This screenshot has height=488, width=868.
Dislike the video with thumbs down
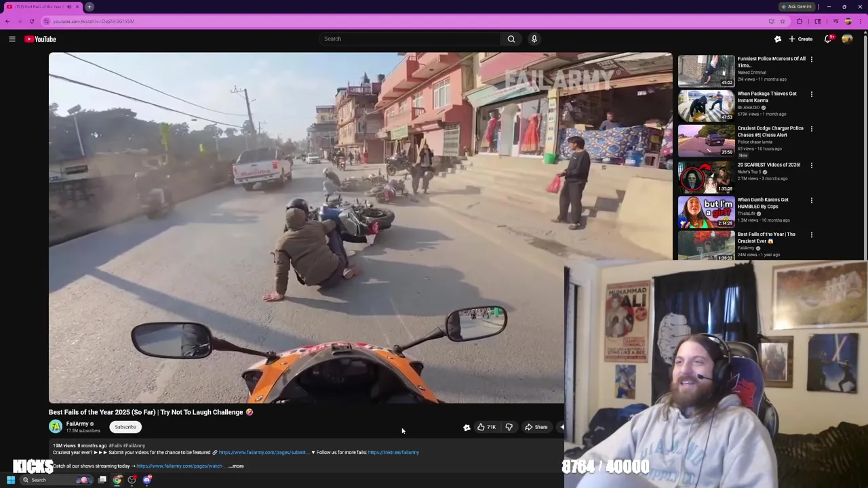509,427
